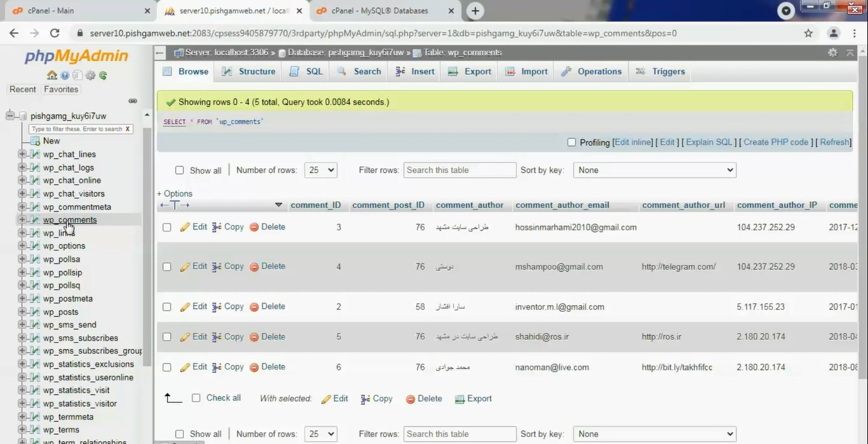This screenshot has width=868, height=444.
Task: Click the navigation tree vertical scrollbar
Action: tap(147, 248)
